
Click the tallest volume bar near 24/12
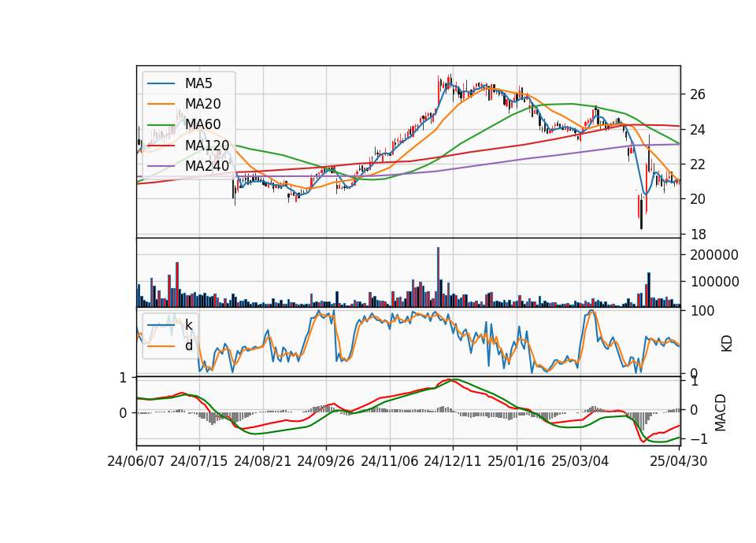coord(439,277)
